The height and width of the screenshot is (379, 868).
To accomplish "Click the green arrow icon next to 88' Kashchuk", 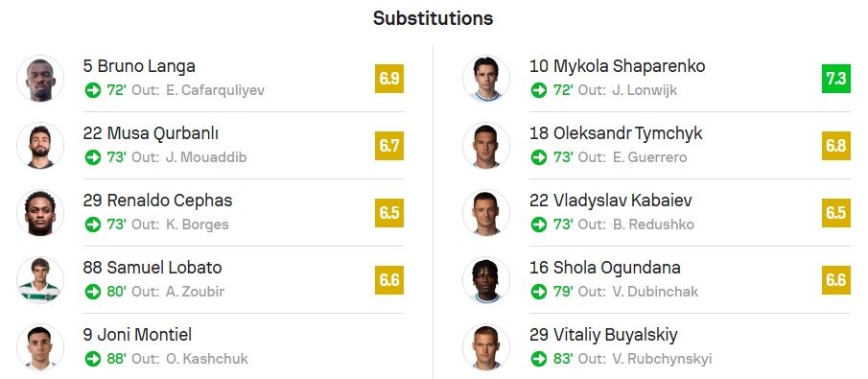I will point(92,359).
